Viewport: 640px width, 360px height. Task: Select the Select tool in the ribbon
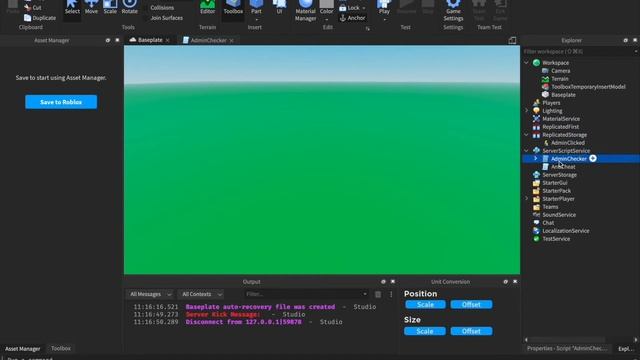(72, 7)
